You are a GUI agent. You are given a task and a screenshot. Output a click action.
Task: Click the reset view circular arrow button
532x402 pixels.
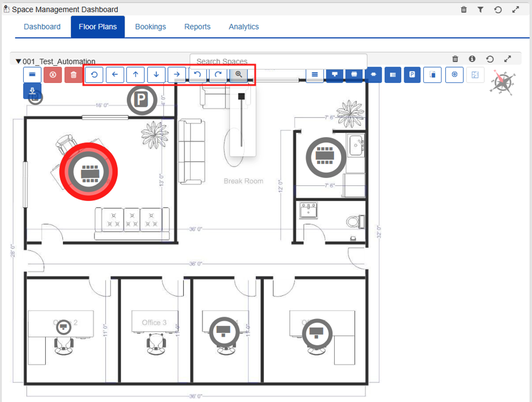click(x=94, y=75)
